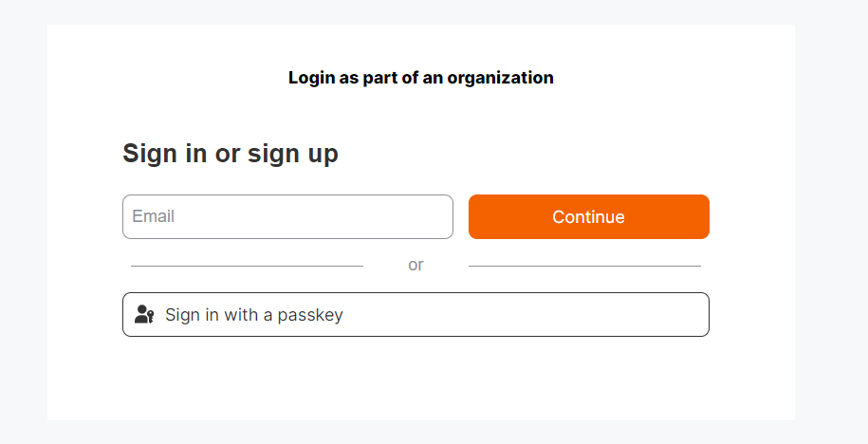The width and height of the screenshot is (868, 444).
Task: Click the gray page background outside the card
Action: (830, 221)
